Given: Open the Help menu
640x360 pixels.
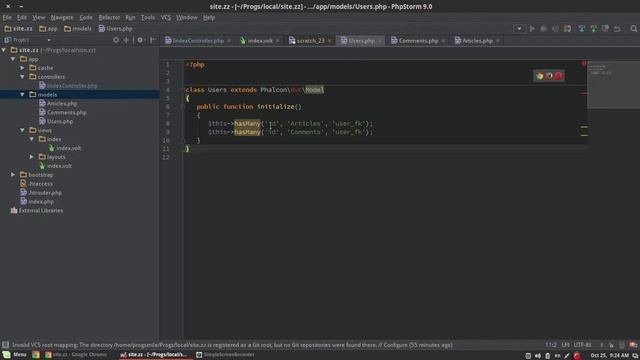Looking at the screenshot, I should [x=209, y=18].
